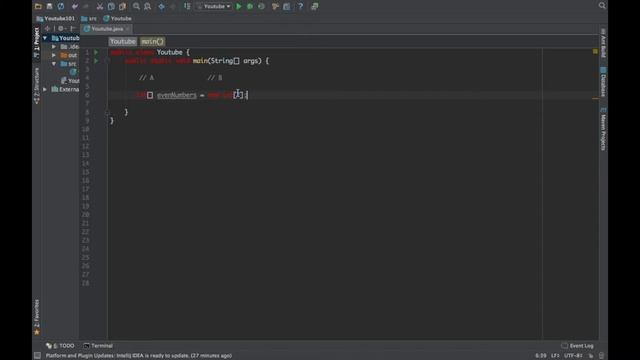This screenshot has height=360, width=640.
Task: Click the Run with Coverage icon
Action: pos(261,7)
